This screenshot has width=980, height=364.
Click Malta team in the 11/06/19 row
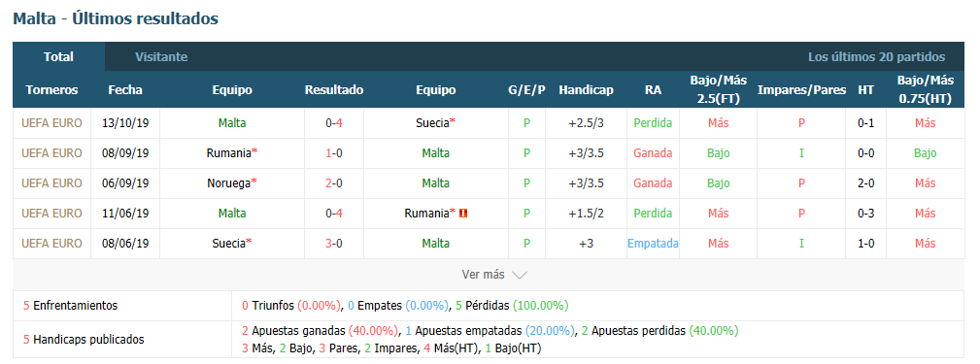pos(232,213)
